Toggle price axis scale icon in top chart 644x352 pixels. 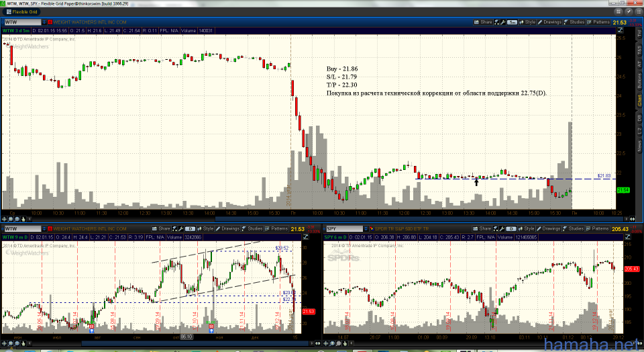620,30
